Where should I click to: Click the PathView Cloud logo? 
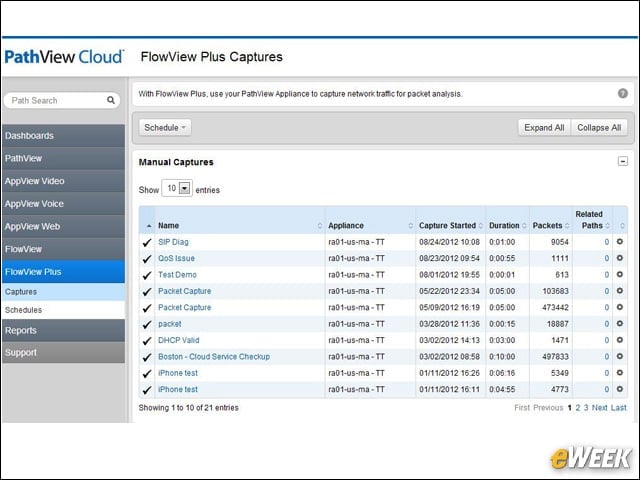point(64,57)
